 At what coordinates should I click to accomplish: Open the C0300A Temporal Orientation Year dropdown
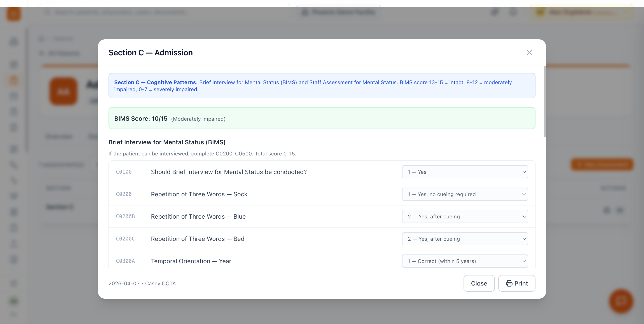(465, 261)
